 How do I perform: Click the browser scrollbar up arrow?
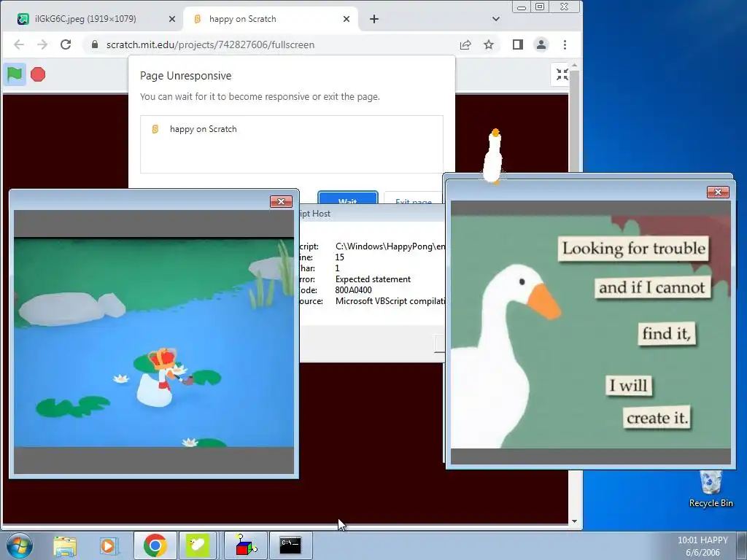tap(574, 65)
